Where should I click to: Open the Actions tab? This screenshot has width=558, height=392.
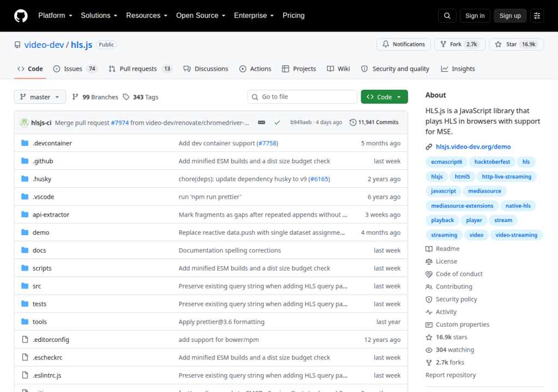[255, 69]
